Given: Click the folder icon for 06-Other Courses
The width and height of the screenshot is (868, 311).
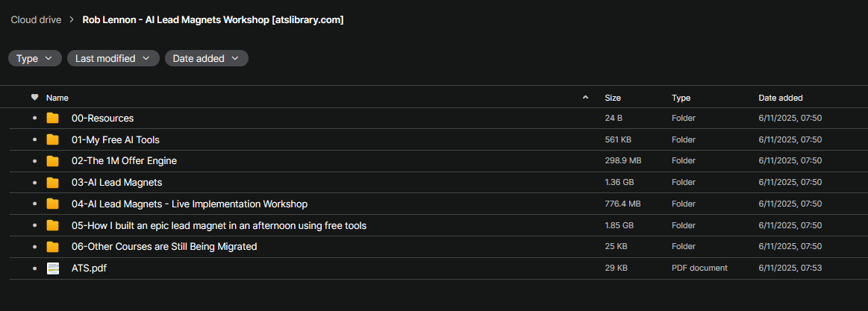Looking at the screenshot, I should (52, 247).
